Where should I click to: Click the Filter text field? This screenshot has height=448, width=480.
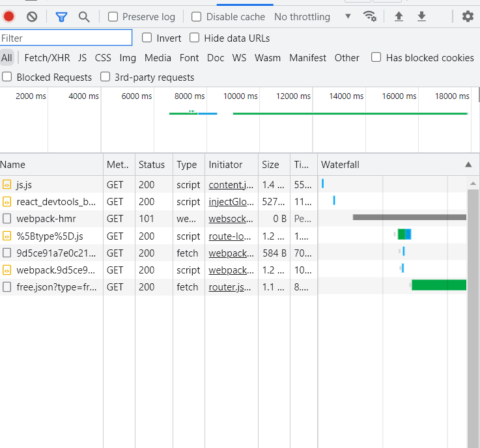(x=66, y=38)
